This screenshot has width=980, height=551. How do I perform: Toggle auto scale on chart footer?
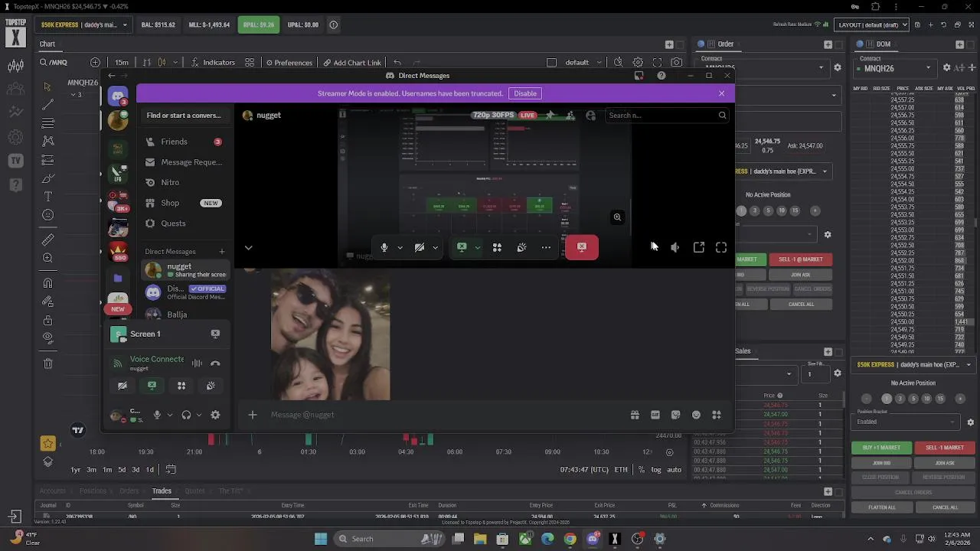(x=674, y=470)
